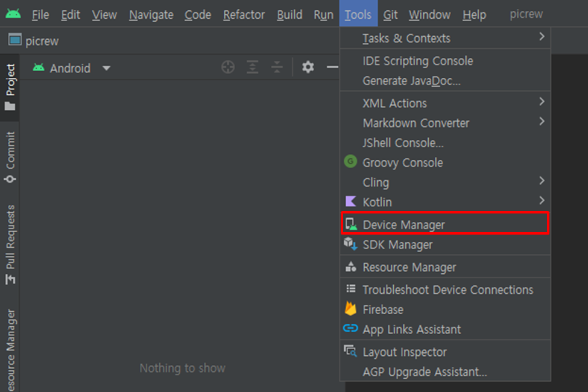Expand the Kotlin submenu
Image resolution: width=588 pixels, height=392 pixels.
click(x=444, y=202)
